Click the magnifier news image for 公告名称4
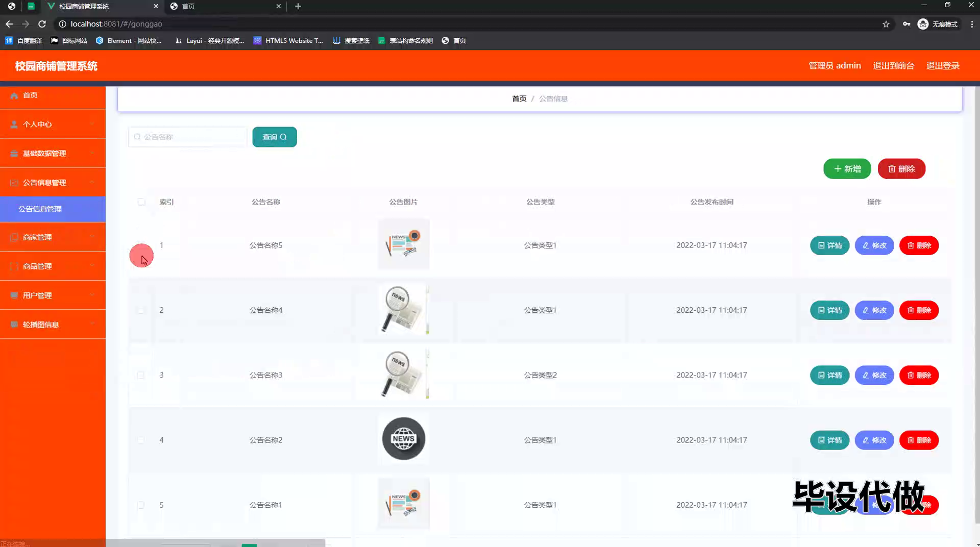980x547 pixels. point(403,309)
